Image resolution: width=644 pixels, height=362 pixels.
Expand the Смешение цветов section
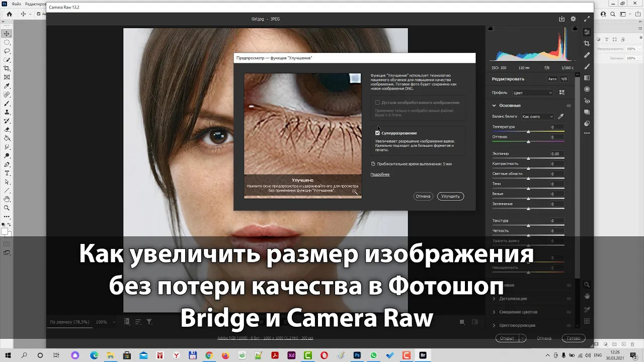coord(494,312)
